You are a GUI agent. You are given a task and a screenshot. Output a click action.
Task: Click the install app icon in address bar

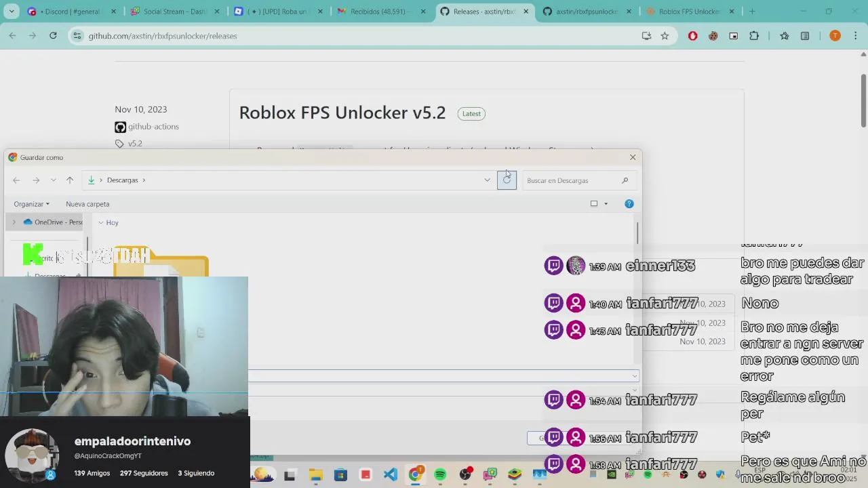coord(646,36)
